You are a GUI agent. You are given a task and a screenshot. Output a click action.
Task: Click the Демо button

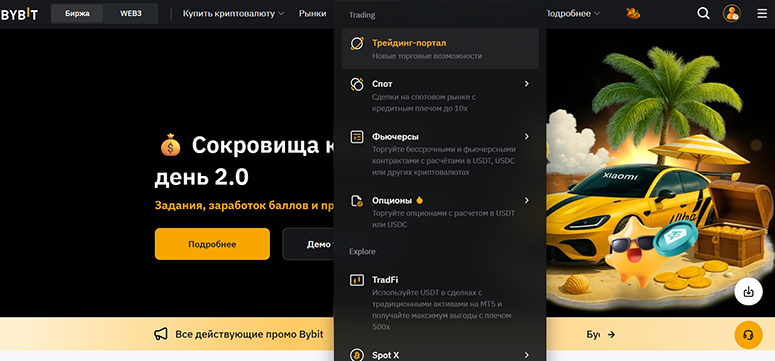[308, 244]
